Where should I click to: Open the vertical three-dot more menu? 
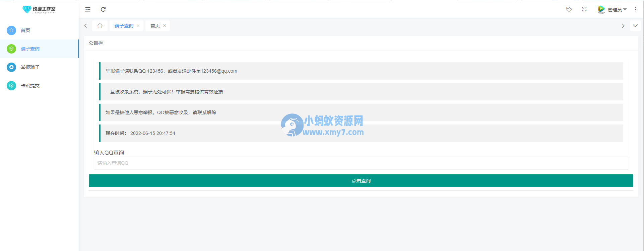click(x=636, y=9)
